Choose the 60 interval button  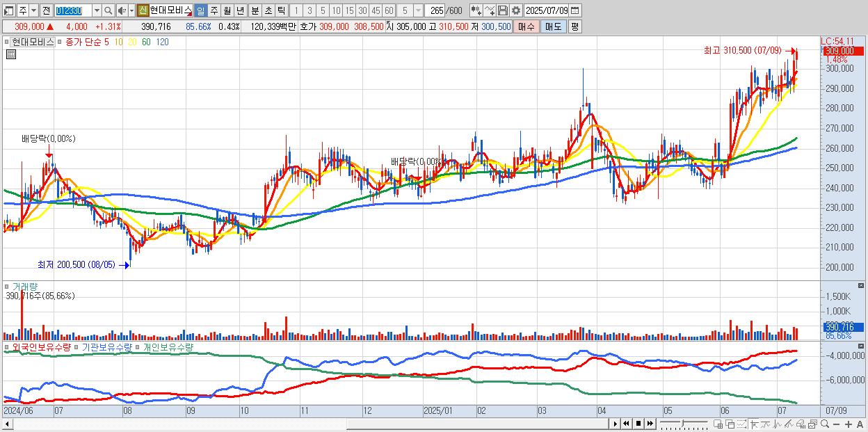pos(389,10)
